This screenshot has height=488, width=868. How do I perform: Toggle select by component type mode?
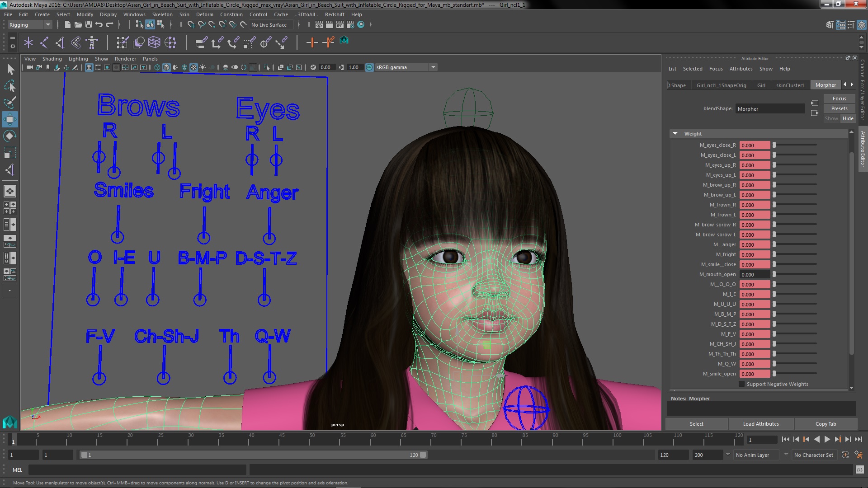[160, 25]
